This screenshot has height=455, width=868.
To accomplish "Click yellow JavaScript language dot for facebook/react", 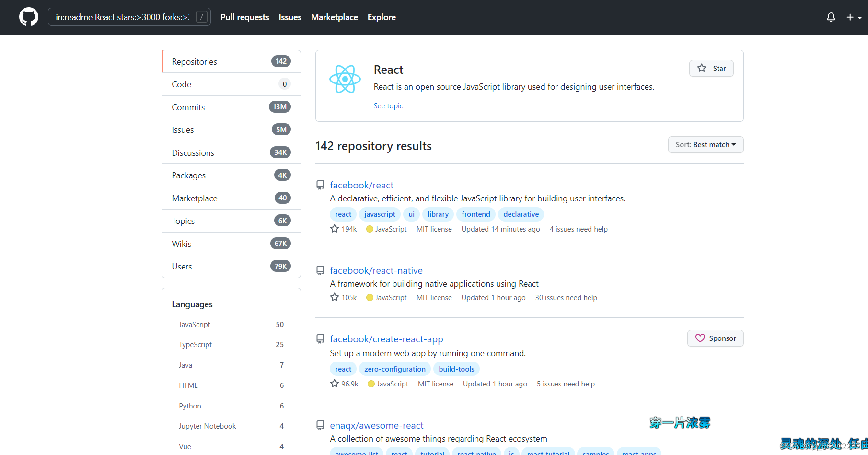I will [x=370, y=229].
